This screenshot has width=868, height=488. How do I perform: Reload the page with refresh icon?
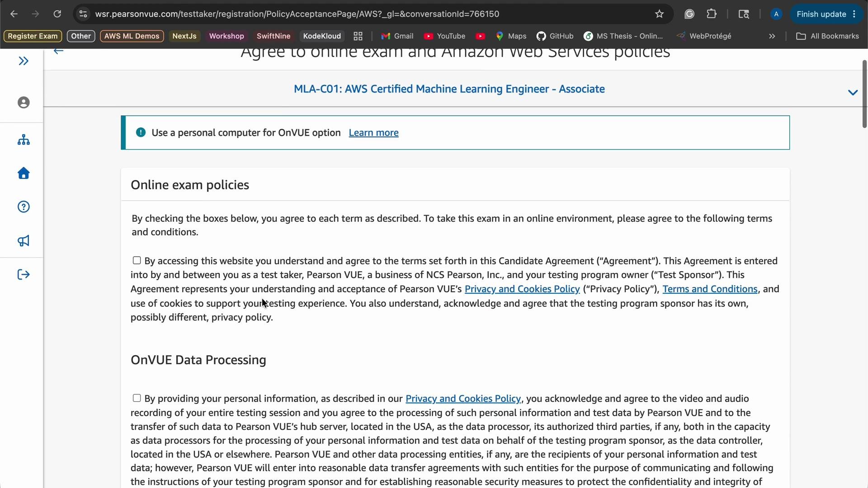coord(57,14)
